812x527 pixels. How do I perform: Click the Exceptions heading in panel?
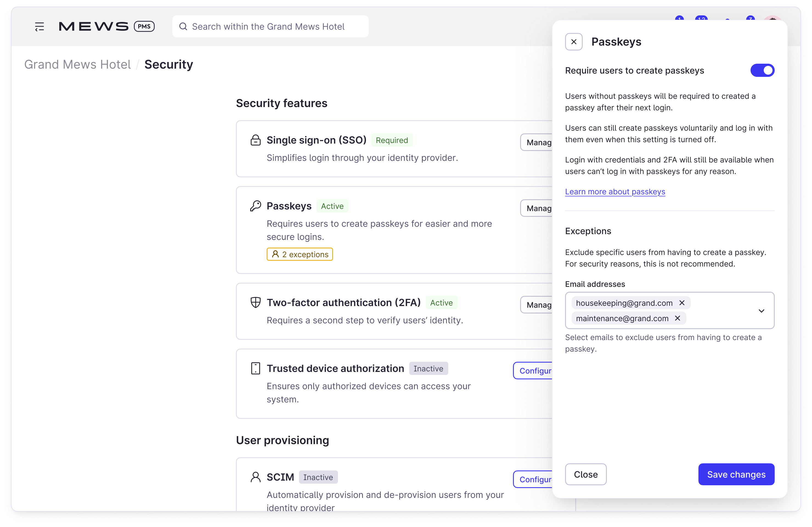click(x=588, y=231)
